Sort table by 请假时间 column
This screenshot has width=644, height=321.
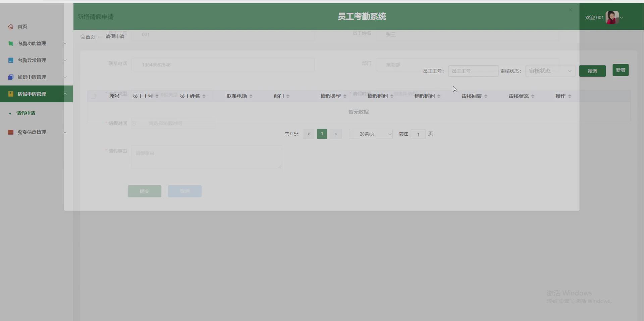coord(392,96)
